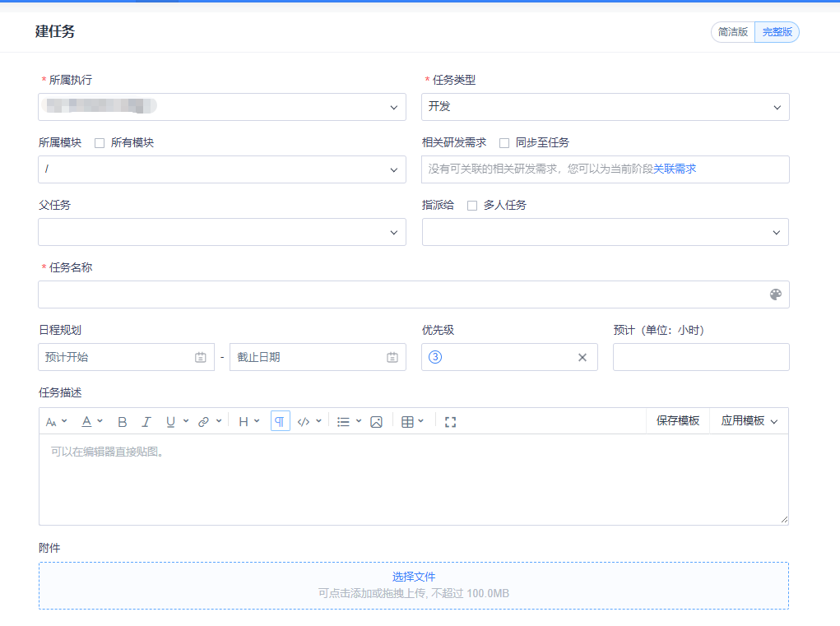Switch to the 简洁版 tab

point(731,32)
